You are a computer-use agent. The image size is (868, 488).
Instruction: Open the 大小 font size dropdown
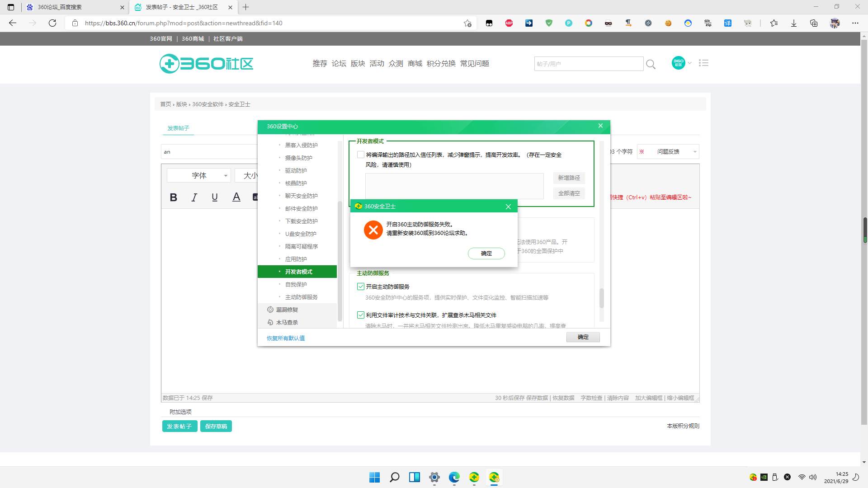[246, 175]
